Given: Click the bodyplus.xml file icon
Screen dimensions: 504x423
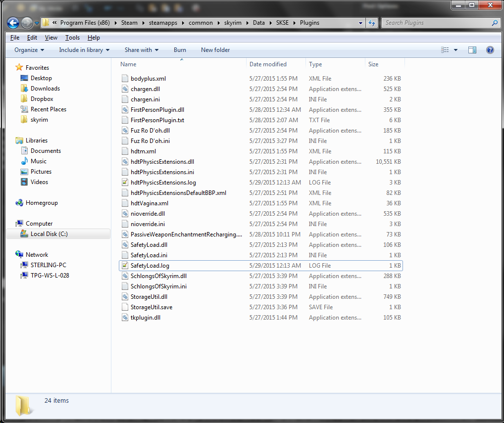Looking at the screenshot, I should (125, 78).
